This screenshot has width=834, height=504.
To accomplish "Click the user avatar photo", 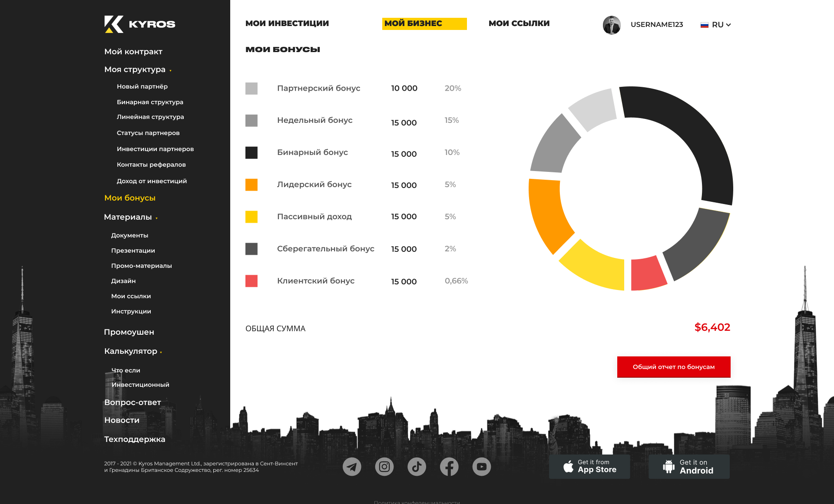I will (x=612, y=25).
